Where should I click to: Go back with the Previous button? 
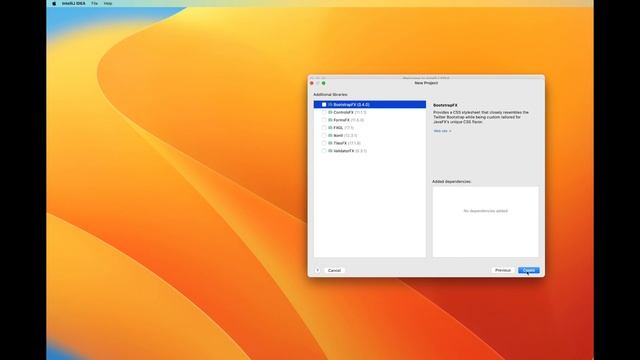click(x=503, y=270)
